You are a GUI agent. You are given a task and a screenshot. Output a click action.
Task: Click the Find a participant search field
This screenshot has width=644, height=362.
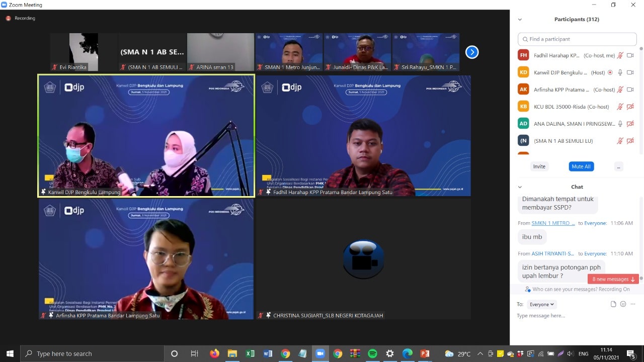pos(577,39)
